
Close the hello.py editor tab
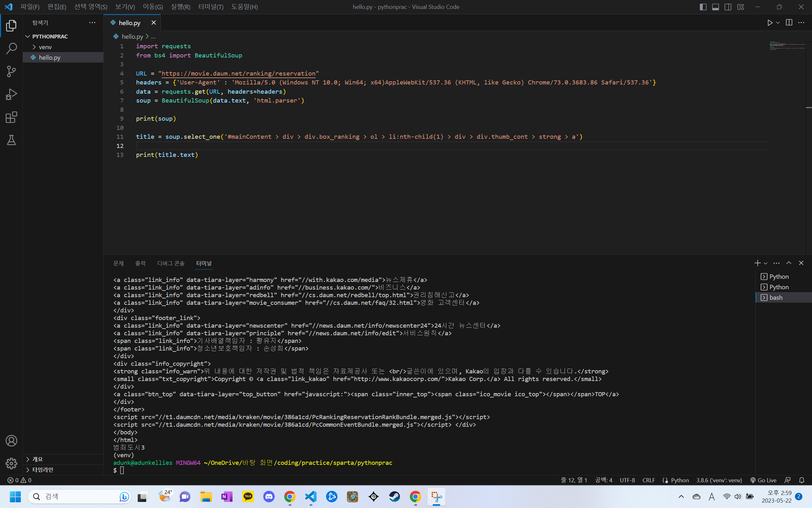click(x=154, y=23)
